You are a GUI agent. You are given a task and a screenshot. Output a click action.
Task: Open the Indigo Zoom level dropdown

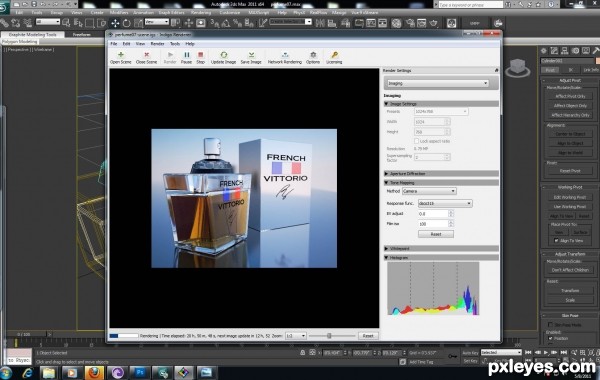296,336
